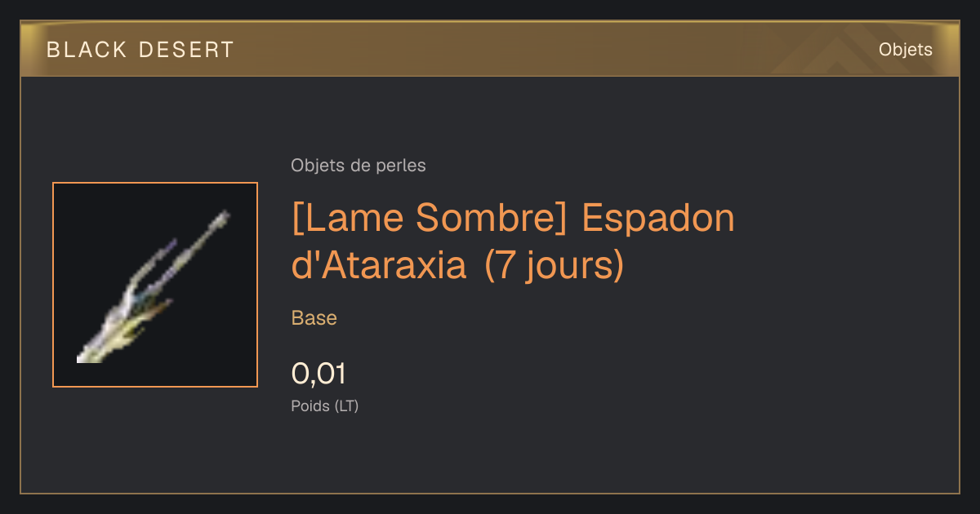The height and width of the screenshot is (514, 980).
Task: Click the "Espadon" word in item title
Action: [x=657, y=219]
